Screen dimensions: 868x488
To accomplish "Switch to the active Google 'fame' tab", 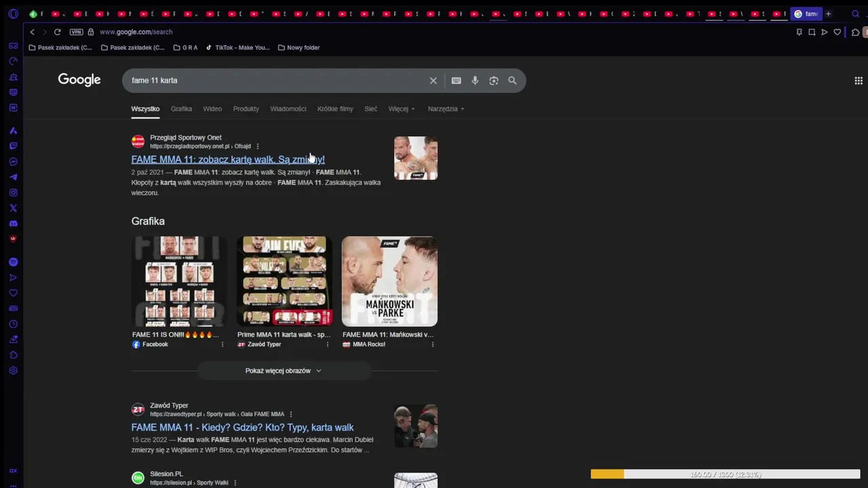I will pyautogui.click(x=806, y=14).
